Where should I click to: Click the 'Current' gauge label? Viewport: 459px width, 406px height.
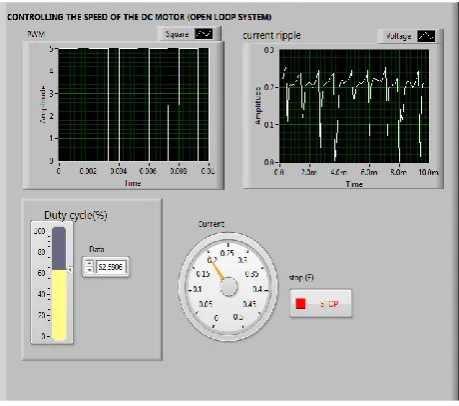(x=211, y=224)
